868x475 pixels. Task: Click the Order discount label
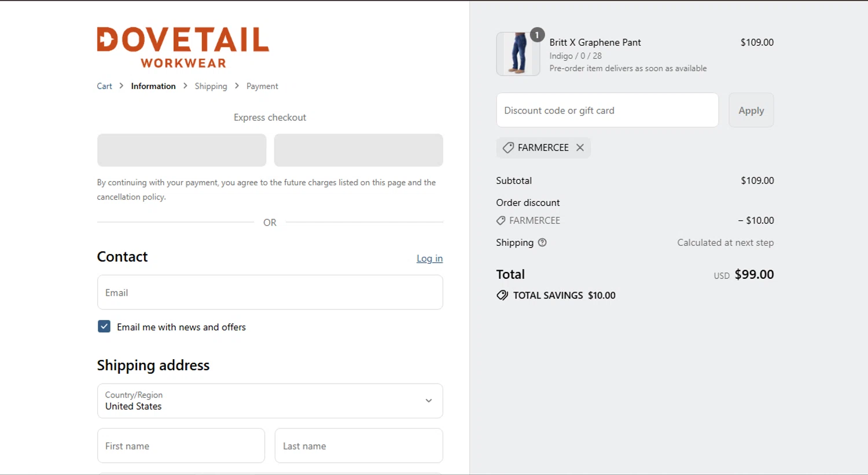point(528,202)
